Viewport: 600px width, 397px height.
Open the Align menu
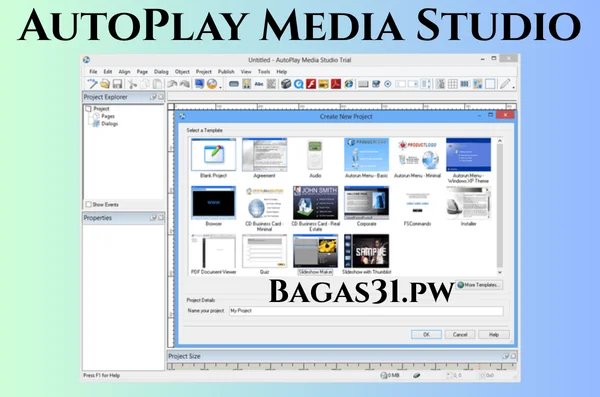pos(124,72)
